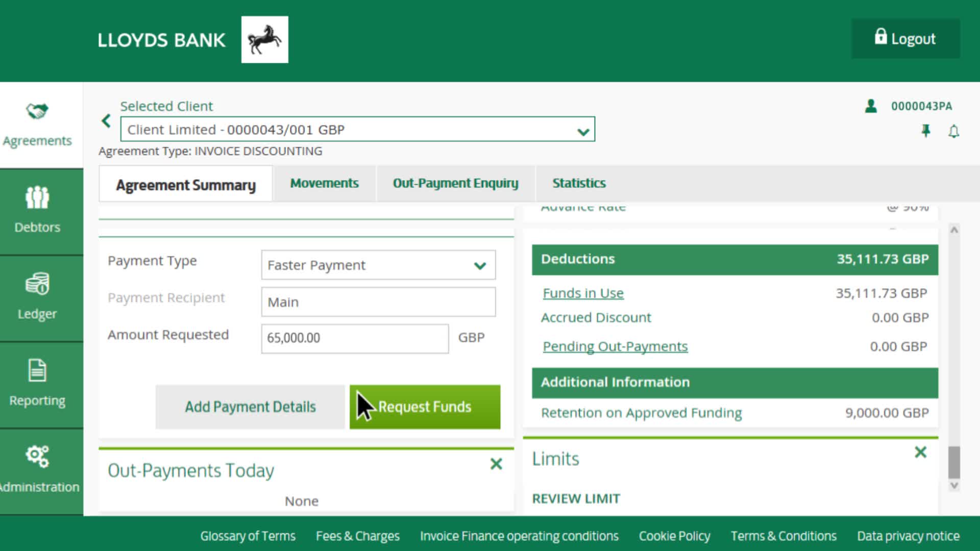Open the Ledger coins sidebar icon
Image resolution: width=980 pixels, height=551 pixels.
37,284
